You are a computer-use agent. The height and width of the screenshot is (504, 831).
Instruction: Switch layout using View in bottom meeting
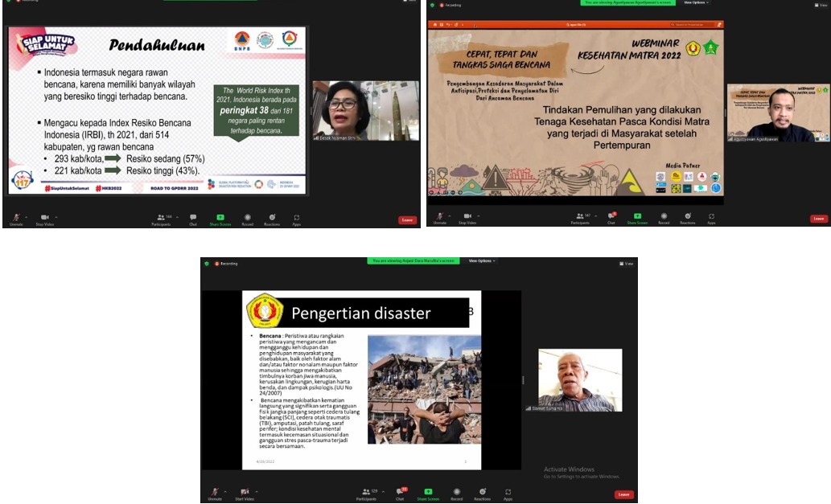(x=627, y=263)
